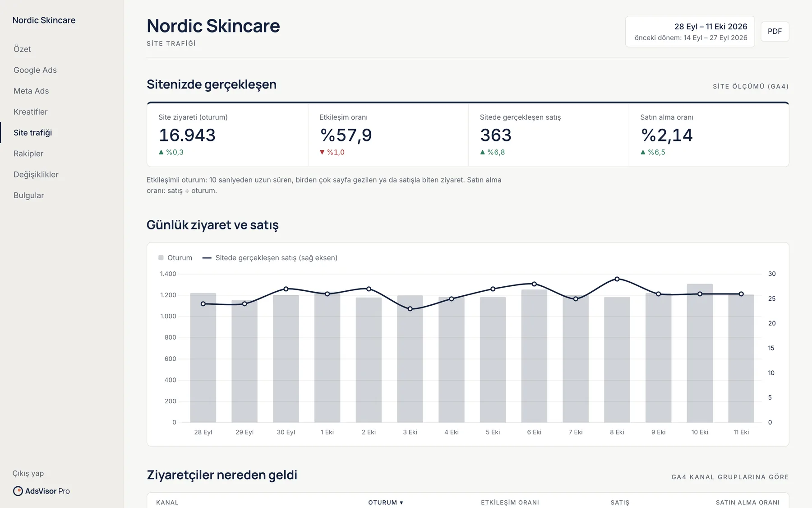Image resolution: width=812 pixels, height=508 pixels.
Task: Select the Etkileşim oranı %57,9 card
Action: point(388,135)
